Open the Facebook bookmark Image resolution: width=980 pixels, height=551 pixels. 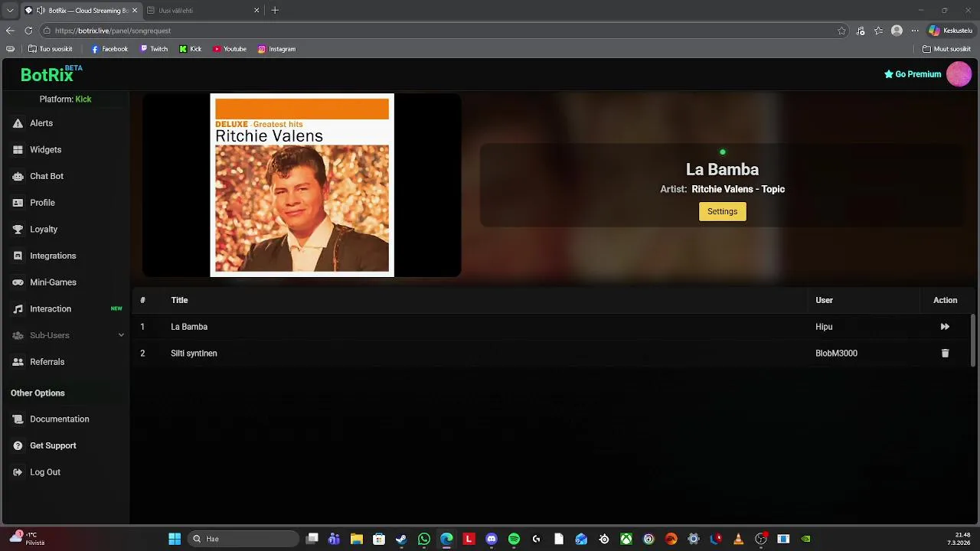tap(109, 49)
